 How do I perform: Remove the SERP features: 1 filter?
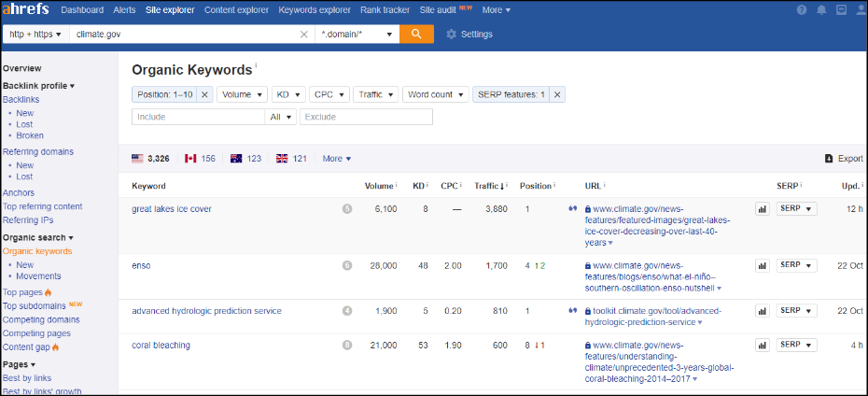pos(557,94)
